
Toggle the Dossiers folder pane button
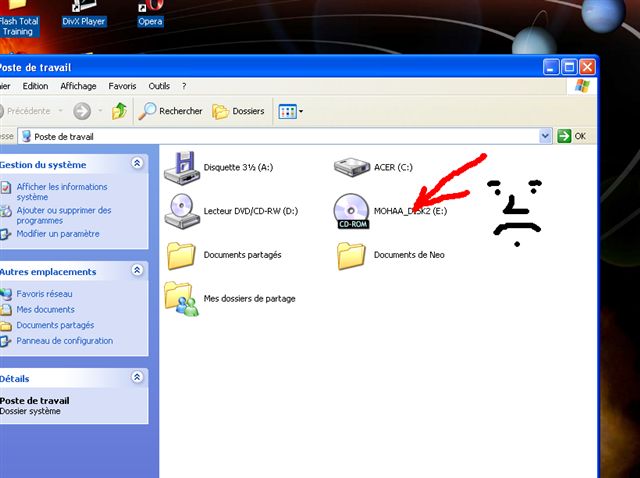point(238,111)
